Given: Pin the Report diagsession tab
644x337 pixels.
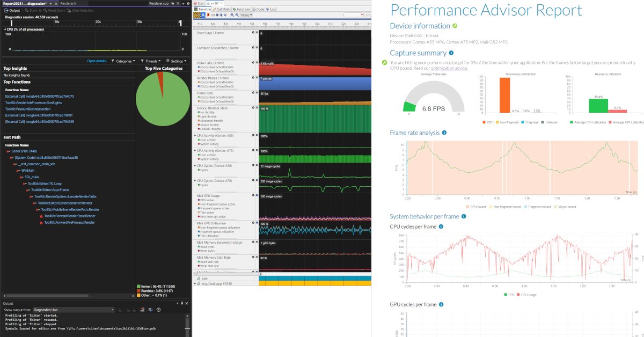Looking at the screenshot, I should [51, 3].
